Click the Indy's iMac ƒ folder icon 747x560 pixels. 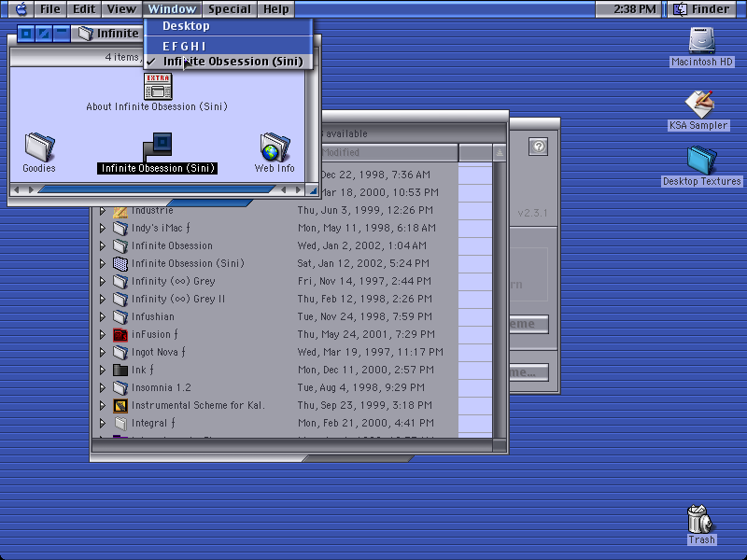coord(120,228)
